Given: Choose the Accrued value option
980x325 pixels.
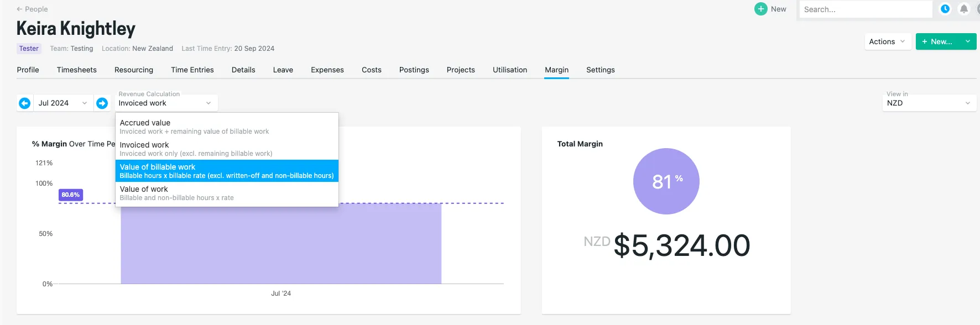Looking at the screenshot, I should 227,127.
